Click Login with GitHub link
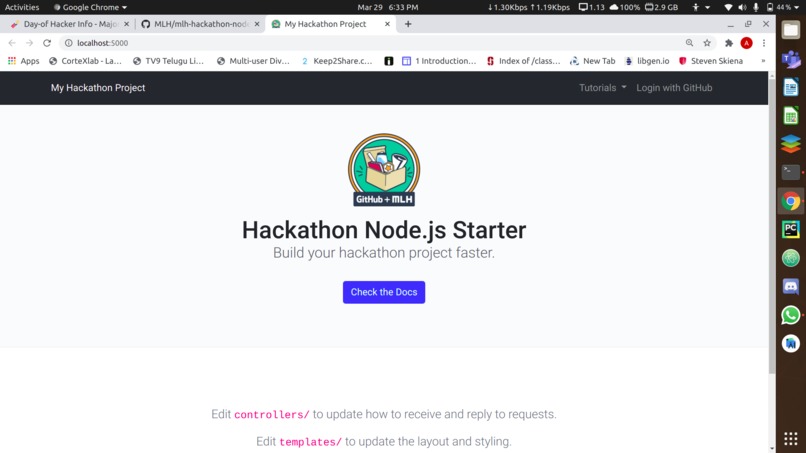 pos(674,88)
